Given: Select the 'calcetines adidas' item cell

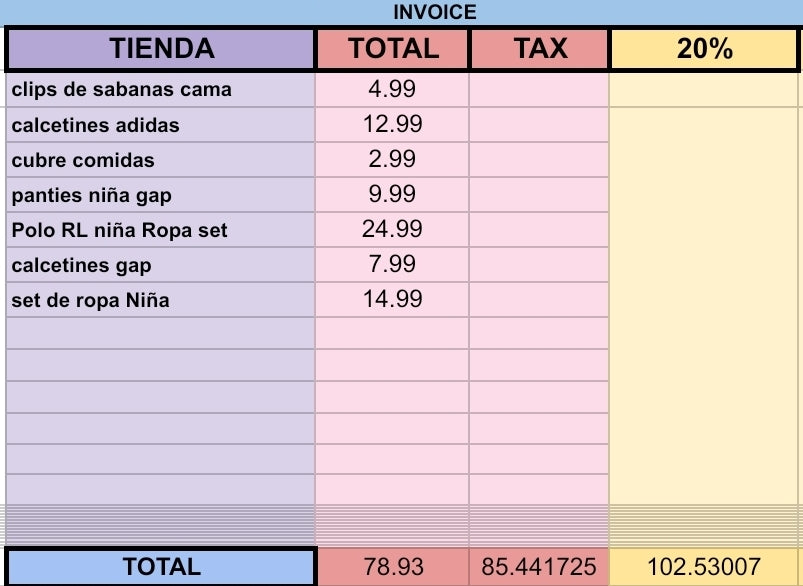Looking at the screenshot, I should [x=160, y=125].
